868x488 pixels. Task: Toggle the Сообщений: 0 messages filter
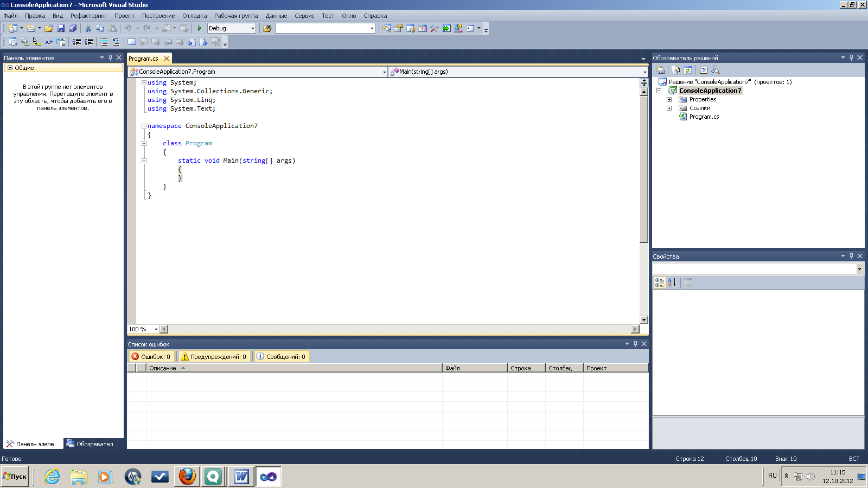point(281,356)
